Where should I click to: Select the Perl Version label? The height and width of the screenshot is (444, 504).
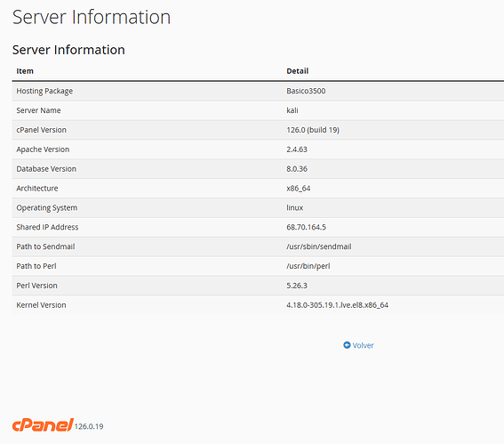click(x=36, y=286)
